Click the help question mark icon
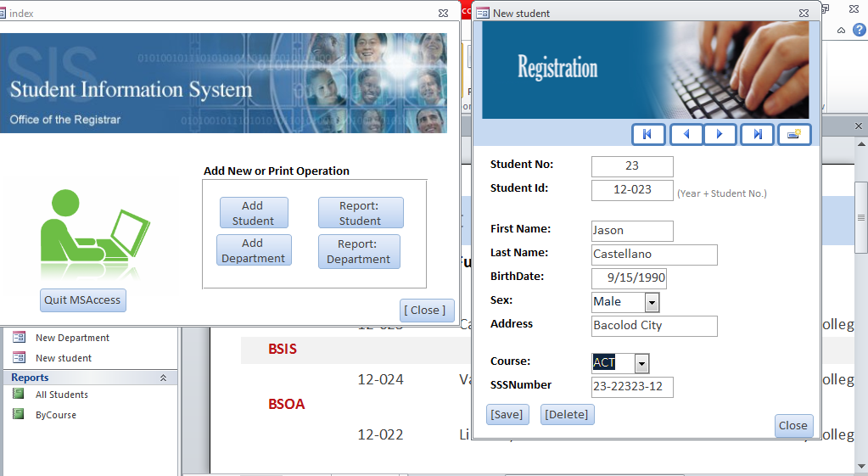 pos(860,30)
